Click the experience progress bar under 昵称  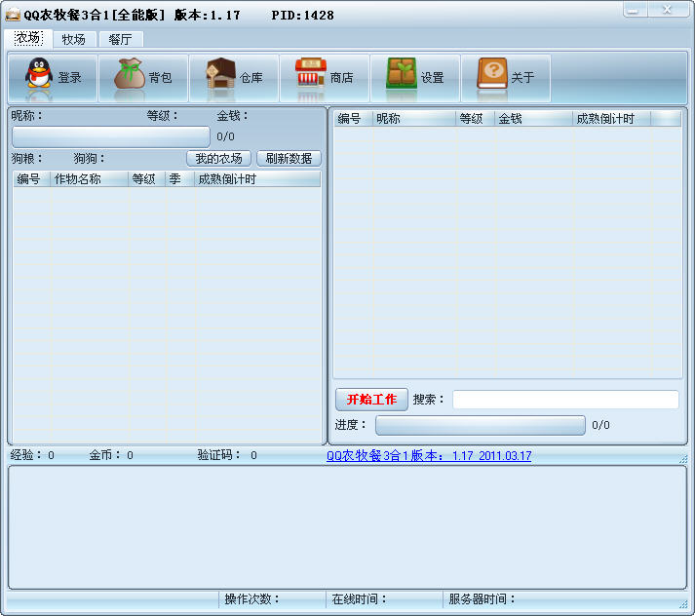[x=111, y=136]
